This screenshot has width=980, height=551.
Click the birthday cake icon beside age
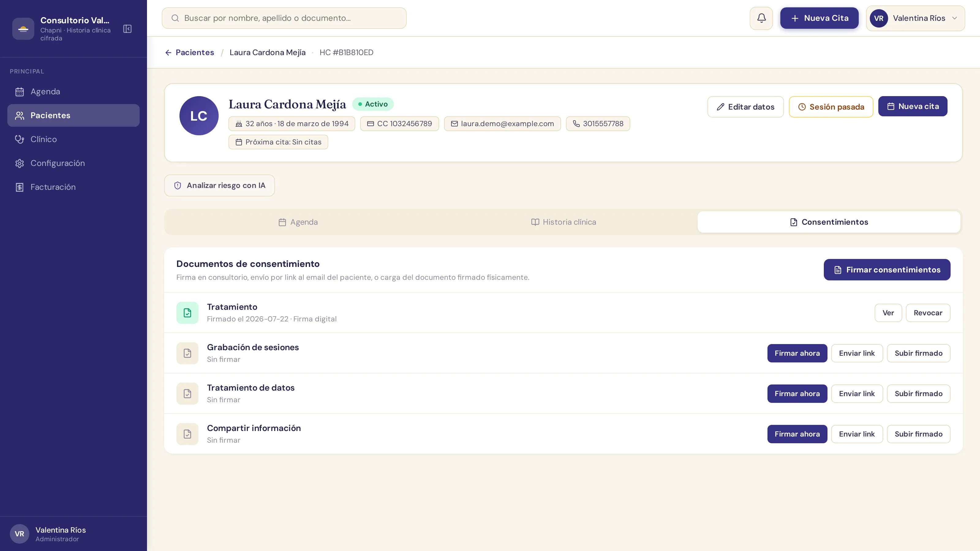[239, 124]
